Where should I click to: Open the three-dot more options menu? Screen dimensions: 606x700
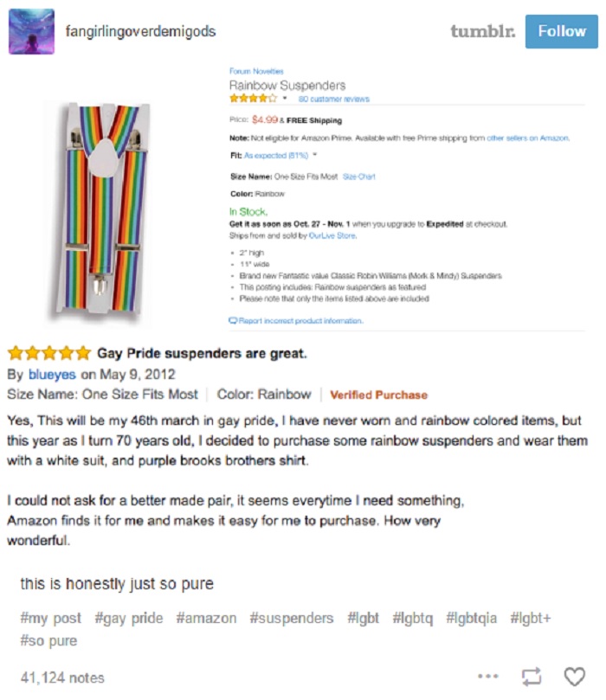click(487, 677)
